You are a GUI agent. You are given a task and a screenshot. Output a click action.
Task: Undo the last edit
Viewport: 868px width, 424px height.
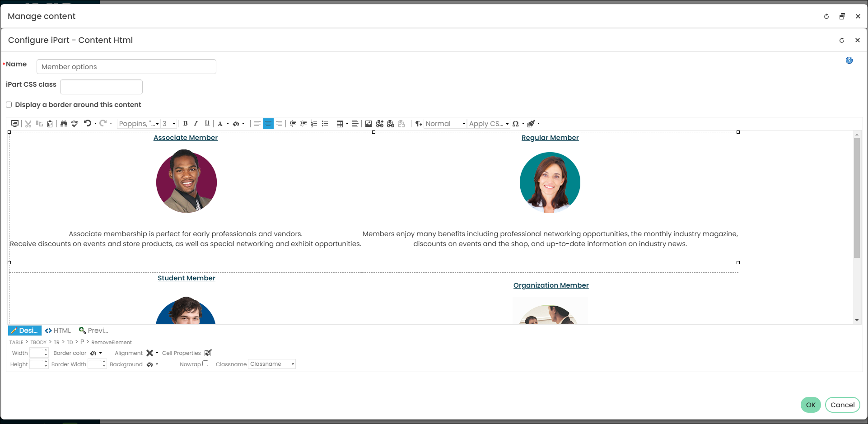tap(88, 123)
